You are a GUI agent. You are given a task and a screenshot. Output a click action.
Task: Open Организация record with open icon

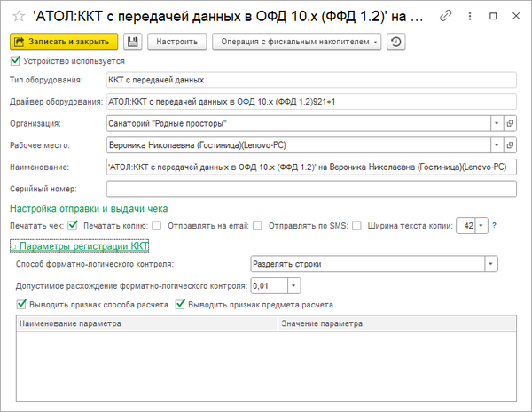point(510,123)
